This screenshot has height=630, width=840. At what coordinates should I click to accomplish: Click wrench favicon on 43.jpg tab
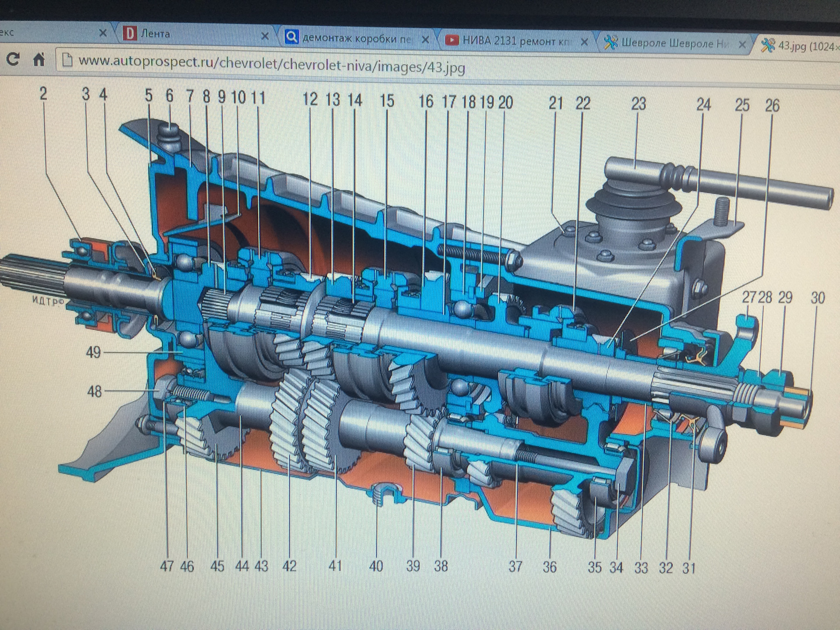click(x=768, y=45)
